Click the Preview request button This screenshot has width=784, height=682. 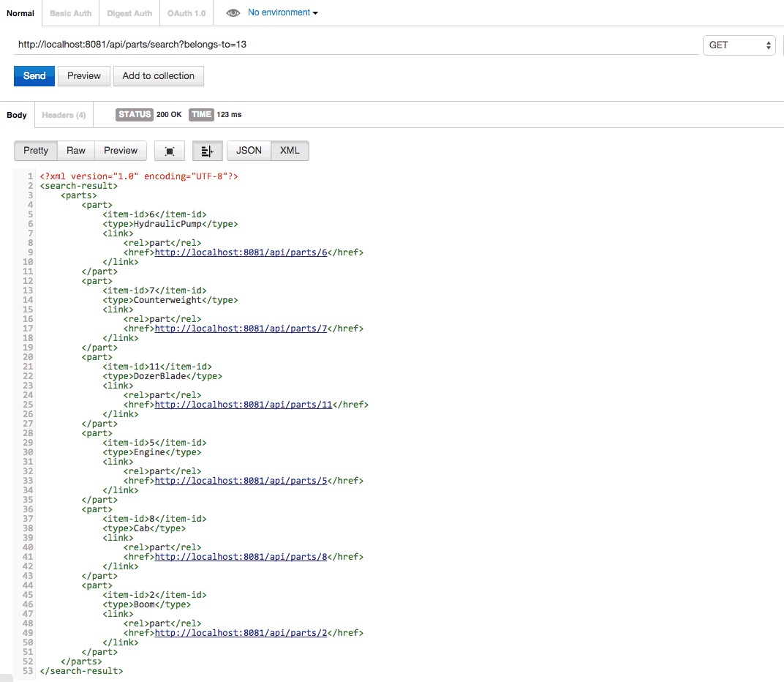tap(84, 76)
